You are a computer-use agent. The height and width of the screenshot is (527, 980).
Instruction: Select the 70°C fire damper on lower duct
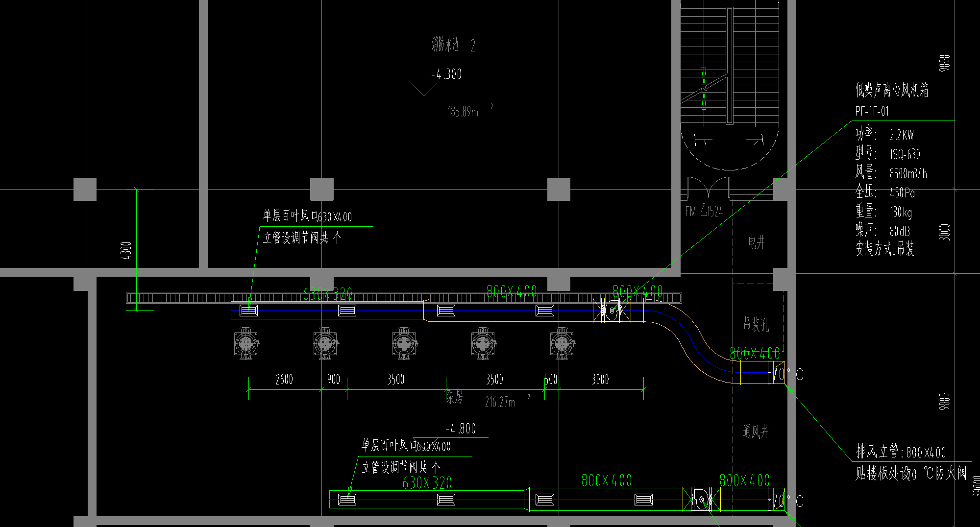pos(778,500)
